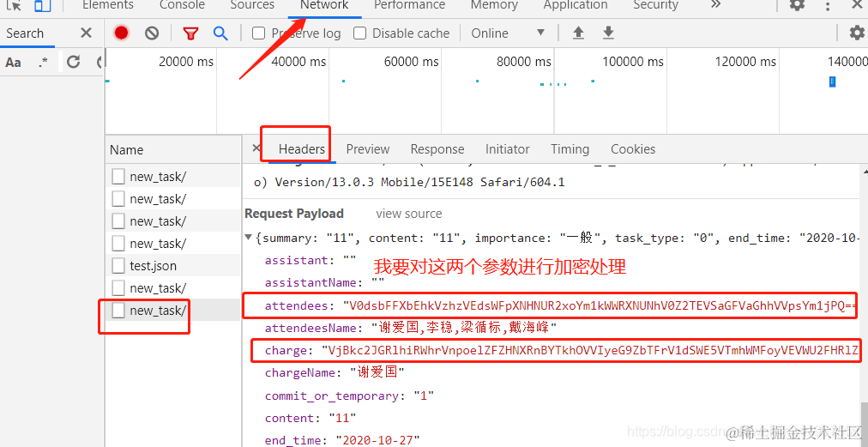This screenshot has height=447, width=868.
Task: Toggle the device toolbar icon
Action: point(42,5)
